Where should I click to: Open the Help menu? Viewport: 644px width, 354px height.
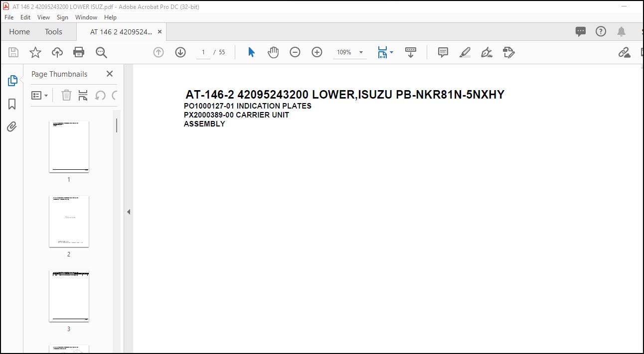tap(110, 17)
